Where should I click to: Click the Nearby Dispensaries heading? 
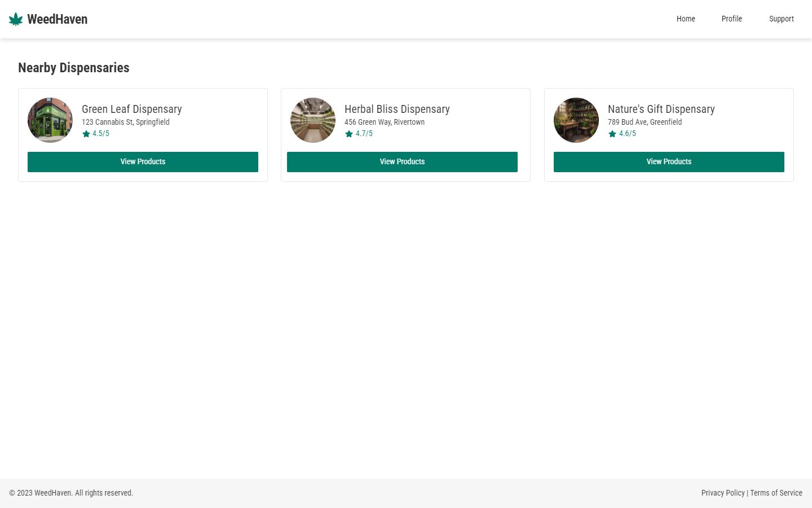pyautogui.click(x=74, y=68)
